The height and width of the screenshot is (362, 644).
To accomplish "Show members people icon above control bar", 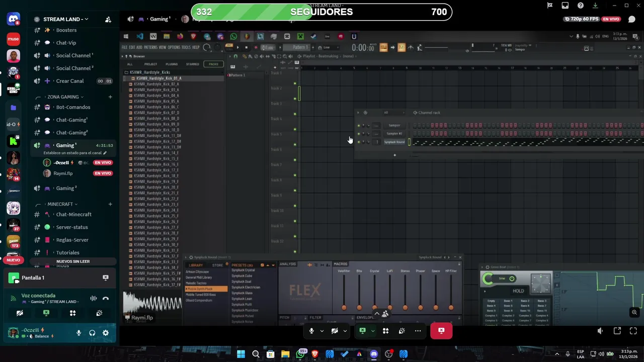I will click(x=385, y=314).
